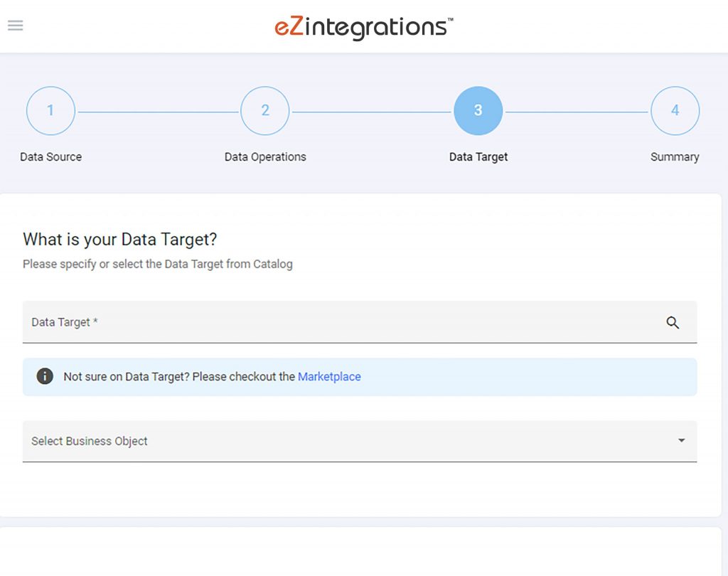Click the connector line between steps 1 and 2
Screen dimensions: 728x576
pos(158,112)
